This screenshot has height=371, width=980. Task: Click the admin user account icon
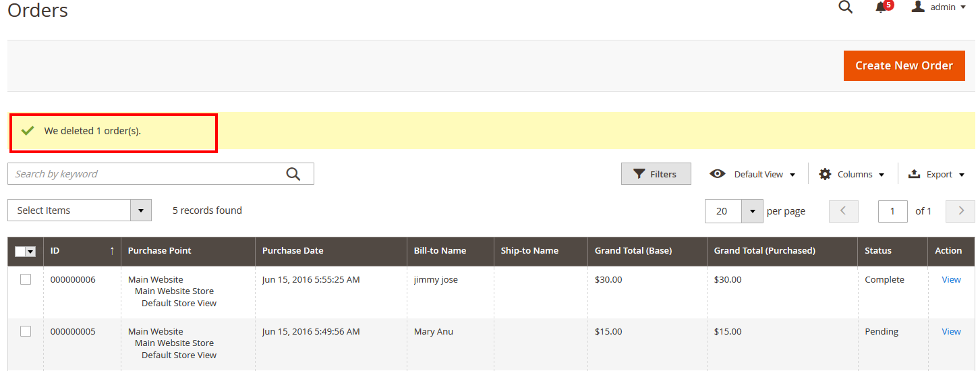[917, 7]
